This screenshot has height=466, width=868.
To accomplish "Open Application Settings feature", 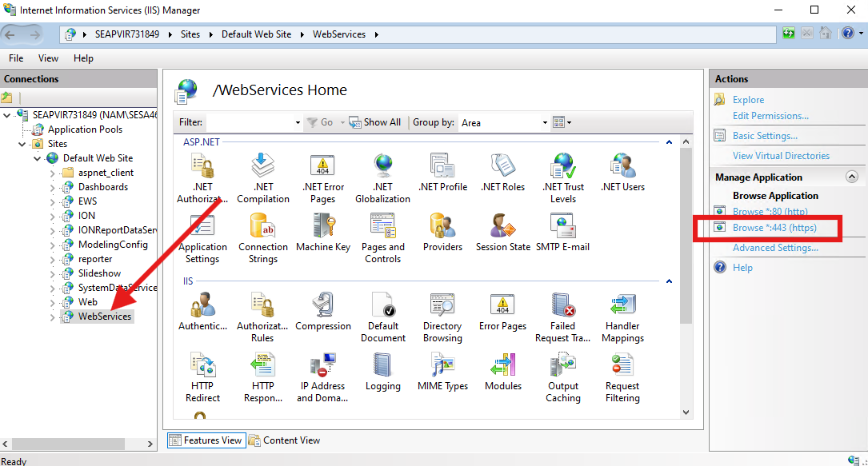I will 202,238.
